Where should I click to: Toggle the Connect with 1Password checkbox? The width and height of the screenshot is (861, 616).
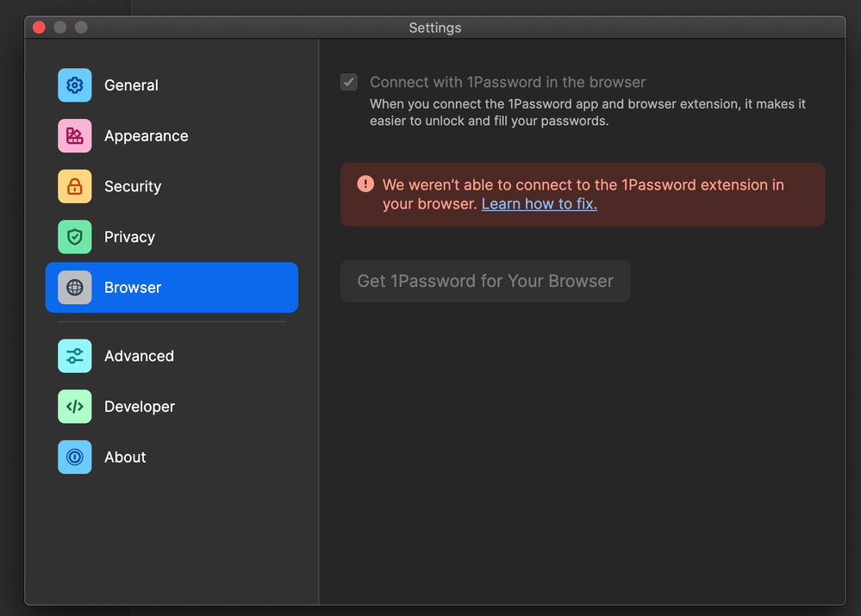[349, 83]
